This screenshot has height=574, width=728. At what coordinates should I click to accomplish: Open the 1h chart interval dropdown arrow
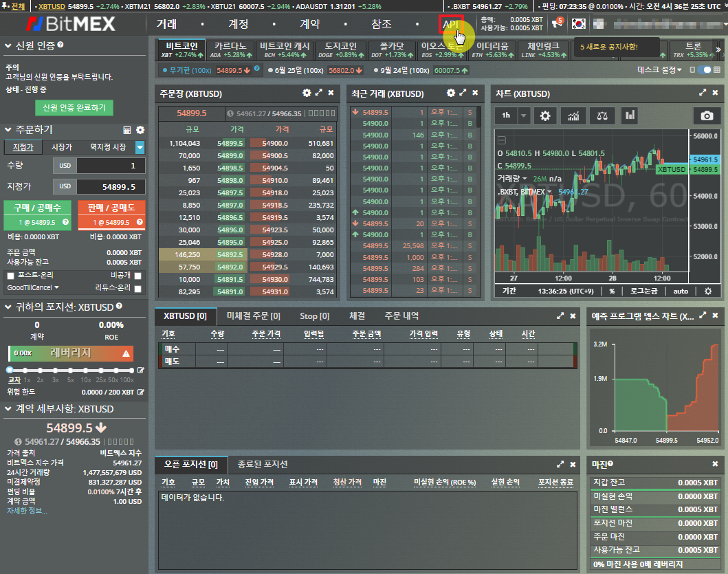point(525,115)
